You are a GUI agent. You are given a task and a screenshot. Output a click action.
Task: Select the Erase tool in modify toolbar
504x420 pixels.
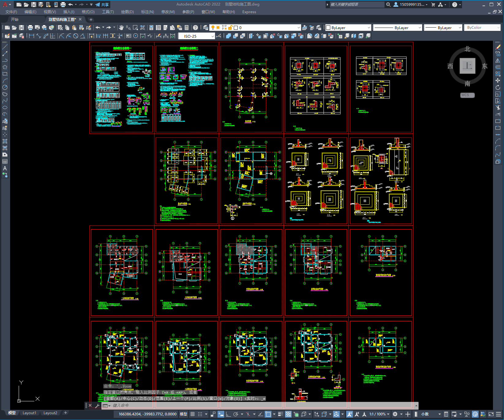tap(498, 47)
